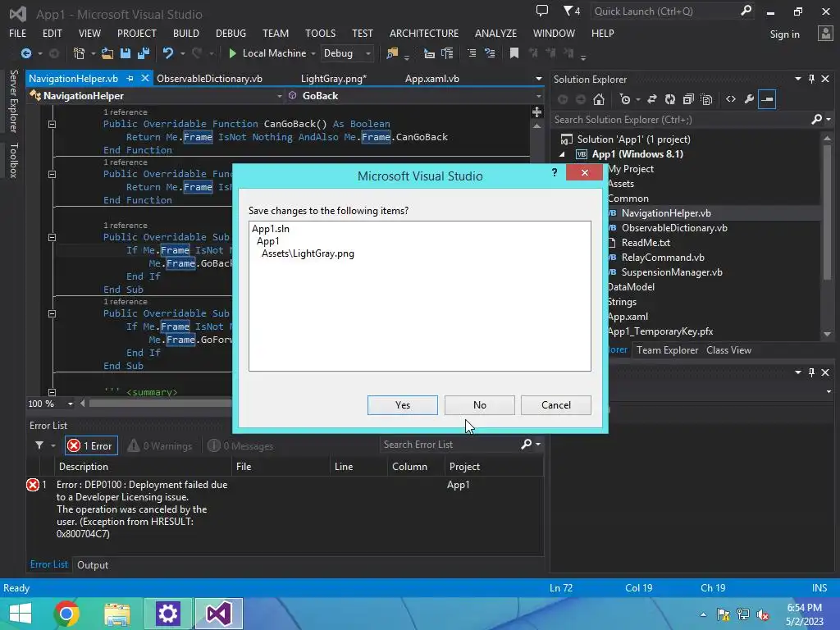Select SuspensionManager.vb in Solution Explorer
Viewport: 840px width, 630px height.
(672, 272)
